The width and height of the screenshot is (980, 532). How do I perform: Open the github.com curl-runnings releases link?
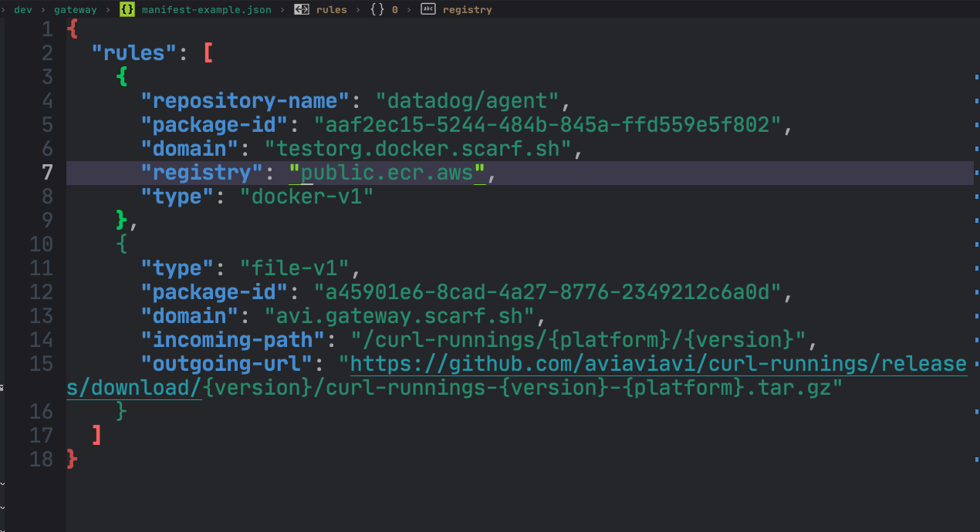657,364
